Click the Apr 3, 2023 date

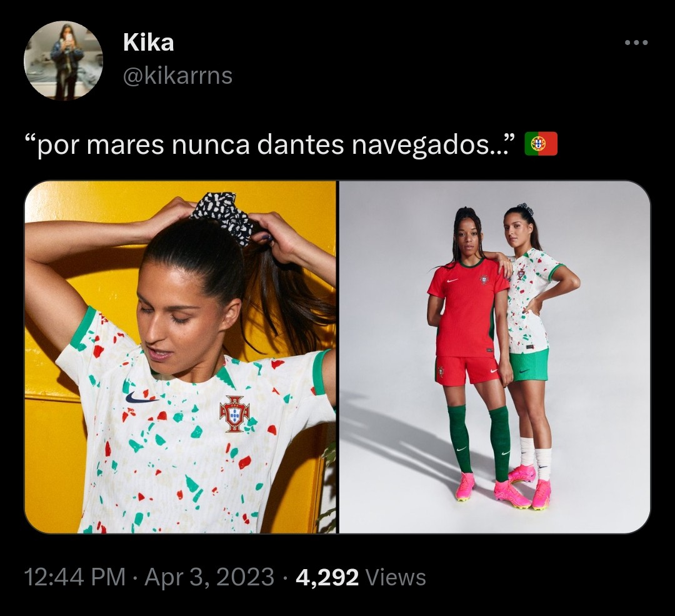click(209, 577)
